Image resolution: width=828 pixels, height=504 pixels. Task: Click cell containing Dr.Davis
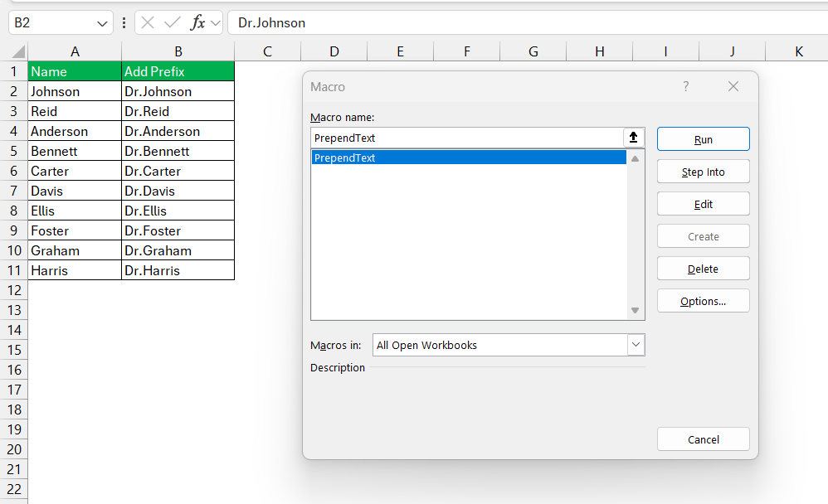[178, 191]
